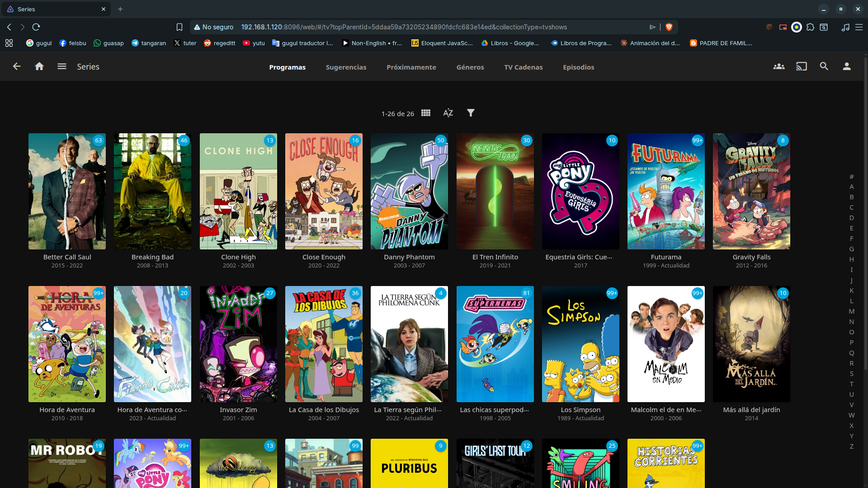Click the browser bookmark icon
This screenshot has height=488, width=868.
click(x=179, y=27)
